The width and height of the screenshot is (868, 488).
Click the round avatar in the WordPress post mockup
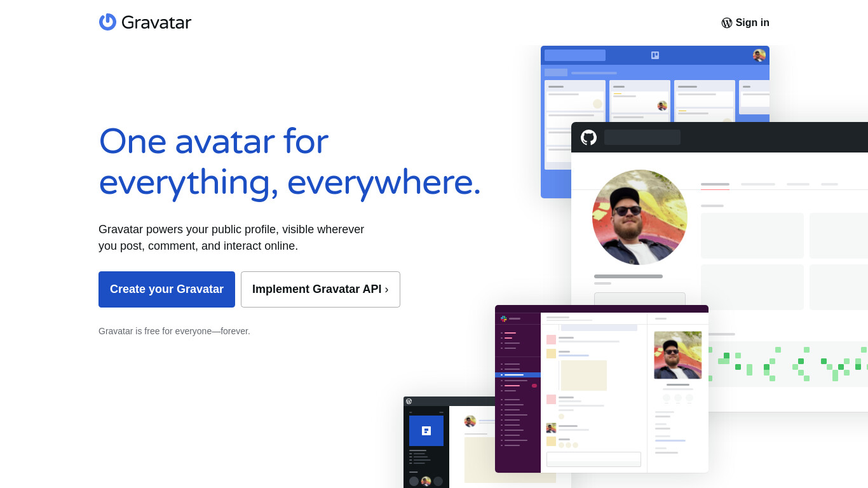[470, 421]
